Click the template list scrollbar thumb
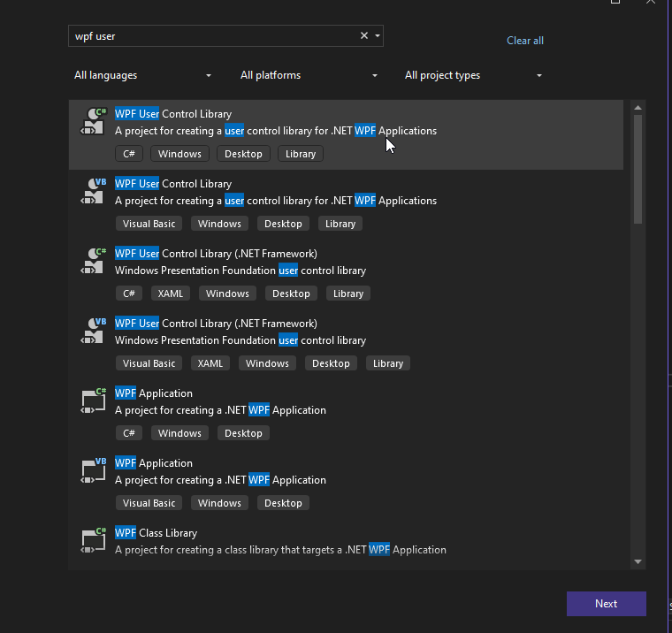 [x=638, y=169]
